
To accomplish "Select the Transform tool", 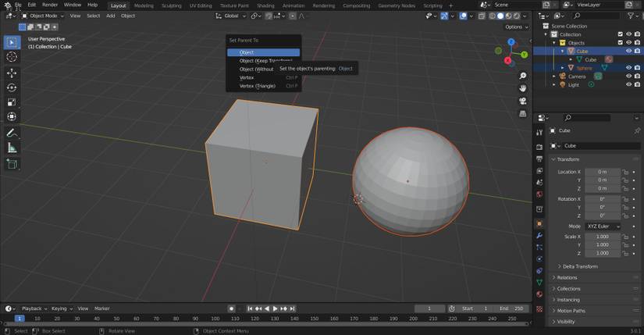I will [12, 116].
